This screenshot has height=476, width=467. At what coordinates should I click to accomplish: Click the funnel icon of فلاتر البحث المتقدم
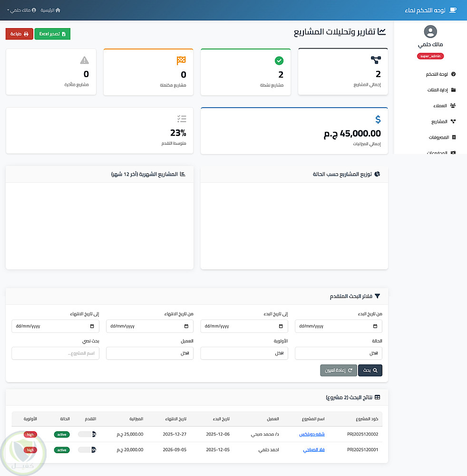pos(377,296)
